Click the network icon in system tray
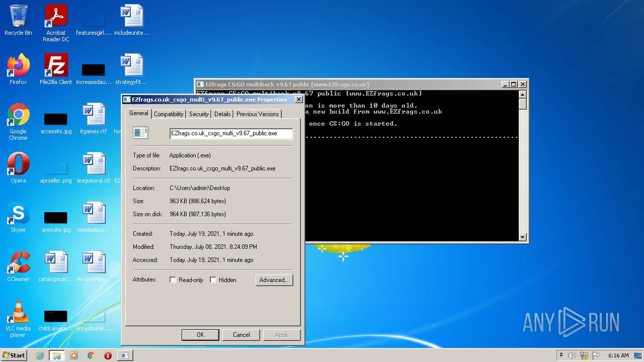Viewport: 644px width, 362px height. [x=584, y=355]
